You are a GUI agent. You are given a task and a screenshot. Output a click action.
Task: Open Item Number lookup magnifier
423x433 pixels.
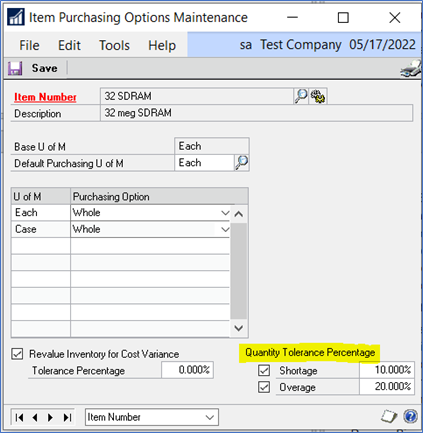301,96
